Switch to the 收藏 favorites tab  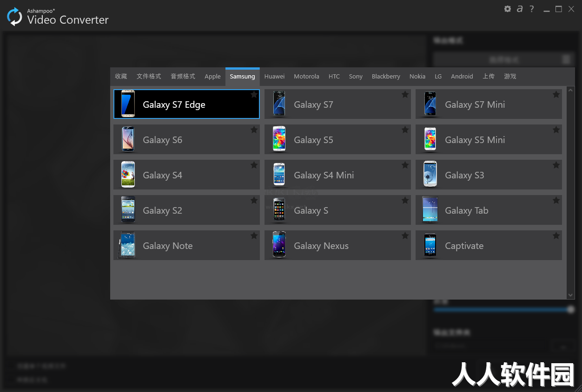121,77
